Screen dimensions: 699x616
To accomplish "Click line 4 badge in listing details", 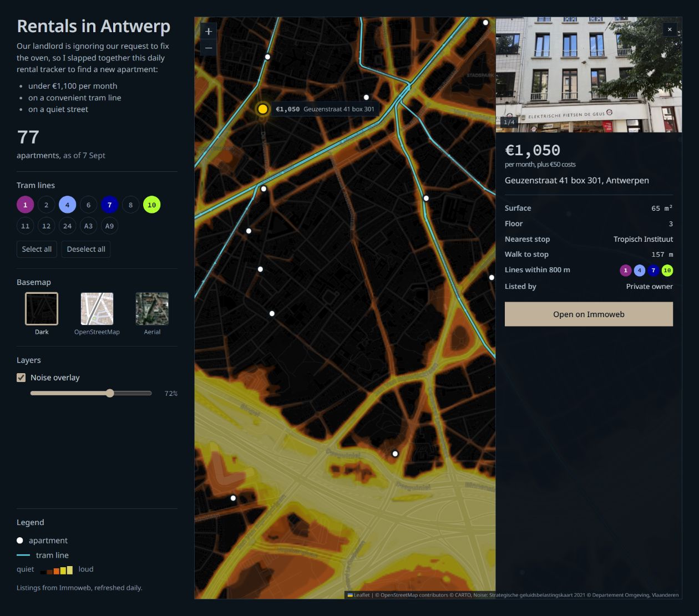I will [640, 271].
